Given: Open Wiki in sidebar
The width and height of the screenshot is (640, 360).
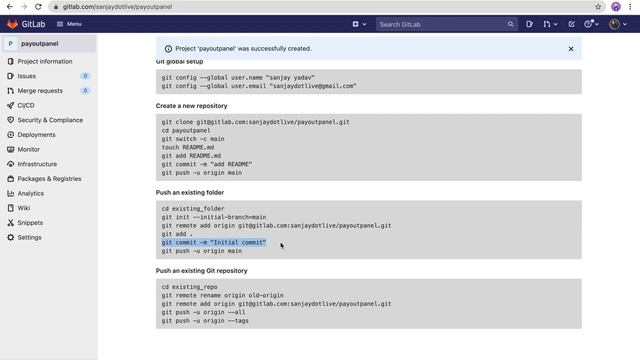Looking at the screenshot, I should pyautogui.click(x=24, y=208).
